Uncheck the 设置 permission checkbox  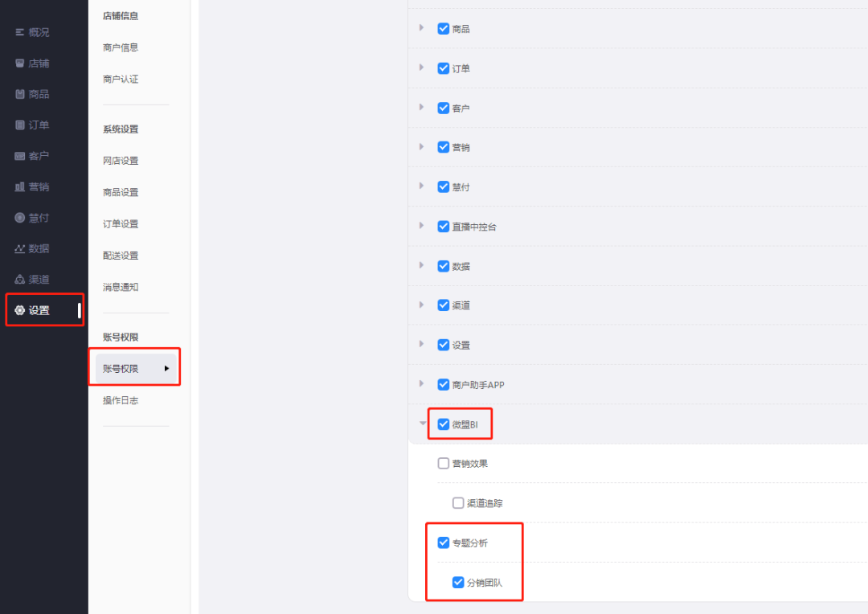pyautogui.click(x=444, y=345)
